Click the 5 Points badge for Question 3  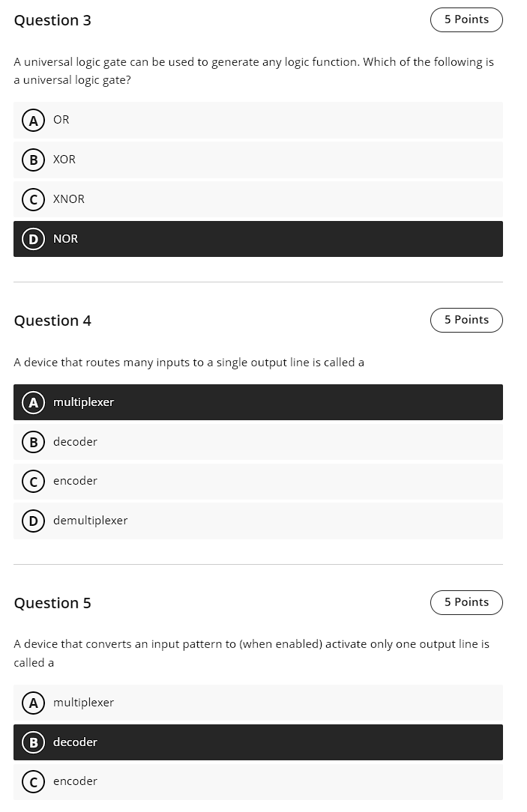[x=466, y=19]
